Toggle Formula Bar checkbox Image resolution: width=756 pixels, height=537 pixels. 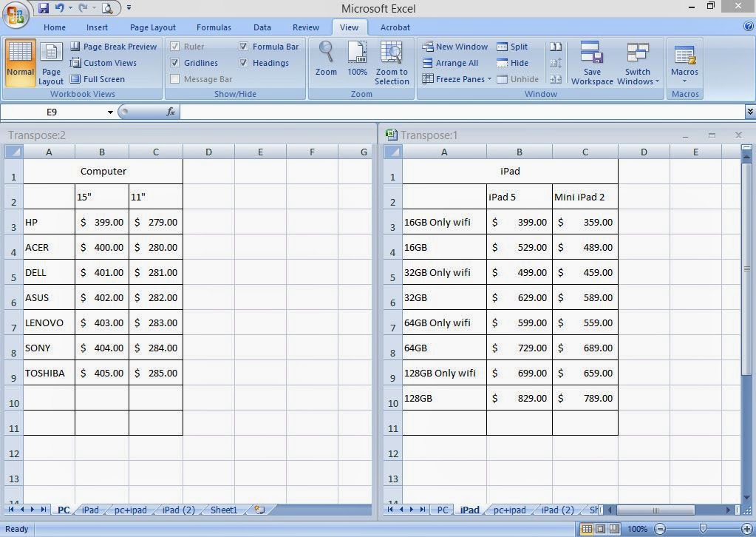pyautogui.click(x=243, y=47)
